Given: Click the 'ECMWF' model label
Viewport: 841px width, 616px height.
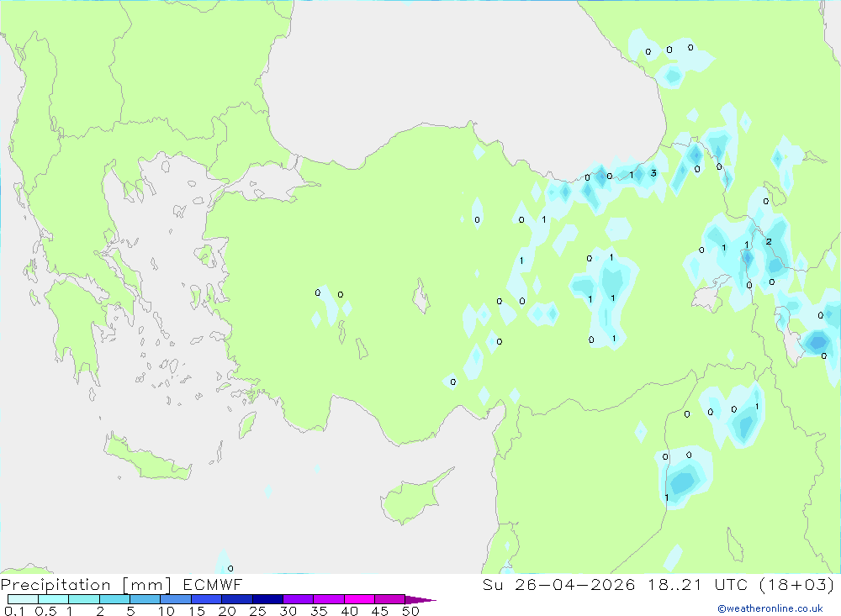Looking at the screenshot, I should pos(213,584).
